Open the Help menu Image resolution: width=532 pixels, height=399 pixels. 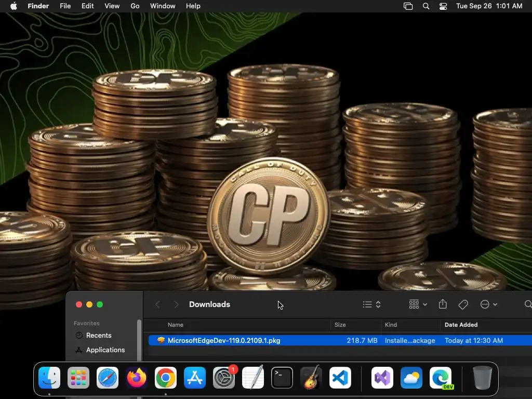(x=193, y=6)
